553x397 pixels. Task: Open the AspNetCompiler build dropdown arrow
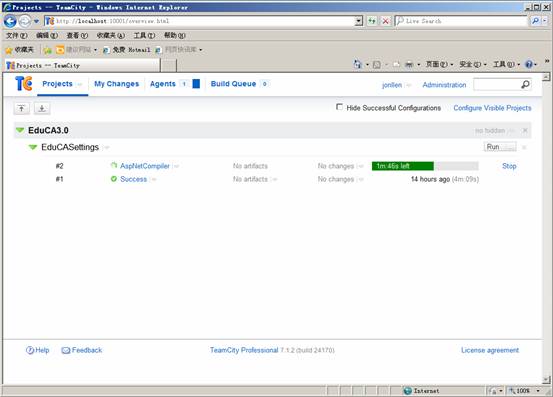(176, 166)
